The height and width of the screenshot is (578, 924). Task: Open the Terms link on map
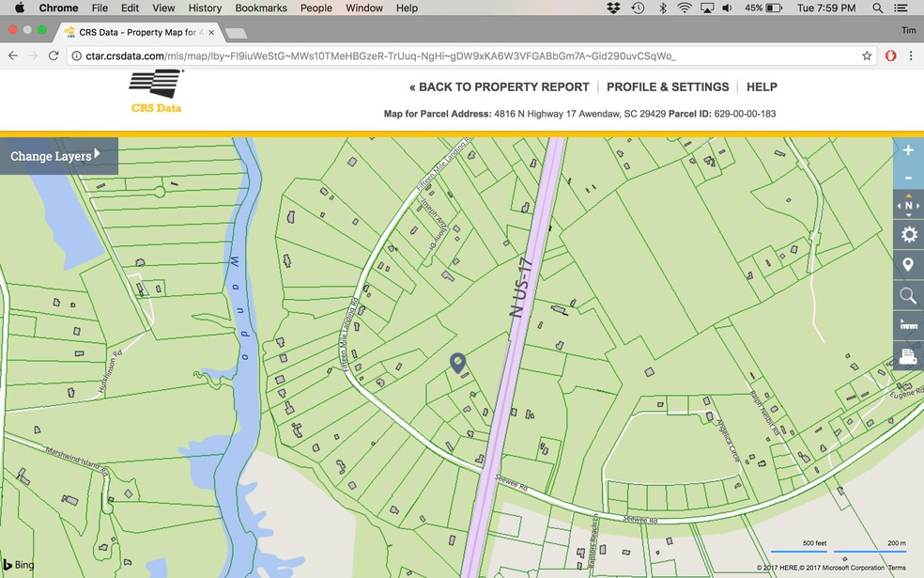click(x=897, y=568)
